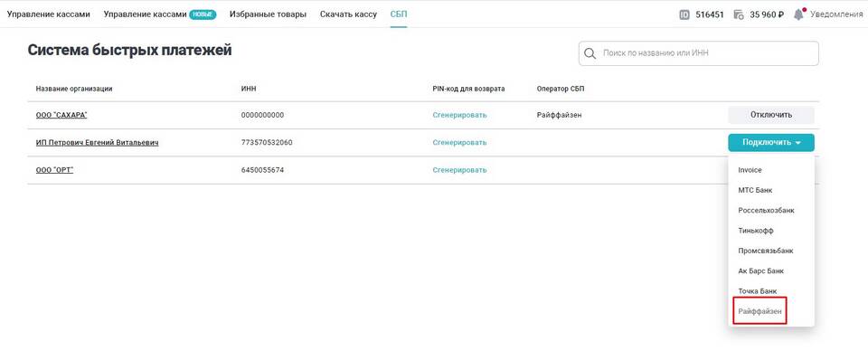Open the first Управление кассами tab
Screen dimensions: 868x351
click(x=48, y=14)
